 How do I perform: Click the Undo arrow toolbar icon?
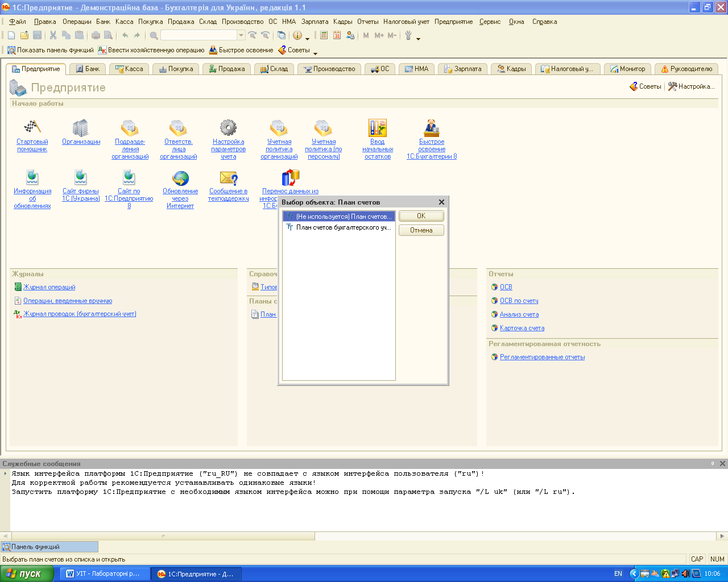(x=125, y=35)
